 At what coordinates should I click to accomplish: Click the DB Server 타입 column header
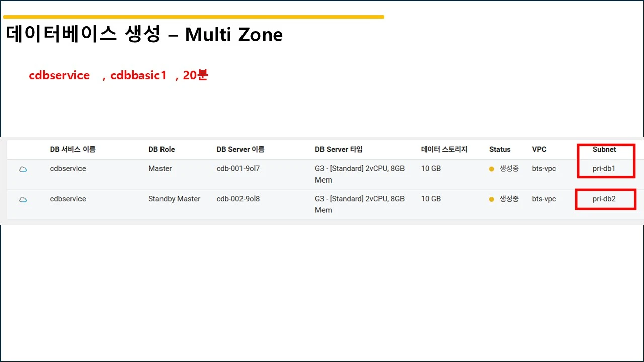339,149
